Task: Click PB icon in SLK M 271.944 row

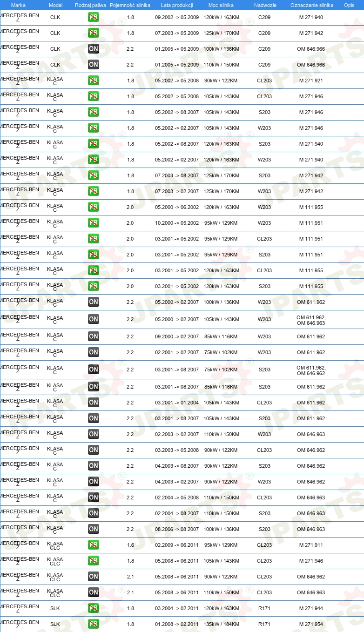Action: click(x=94, y=608)
